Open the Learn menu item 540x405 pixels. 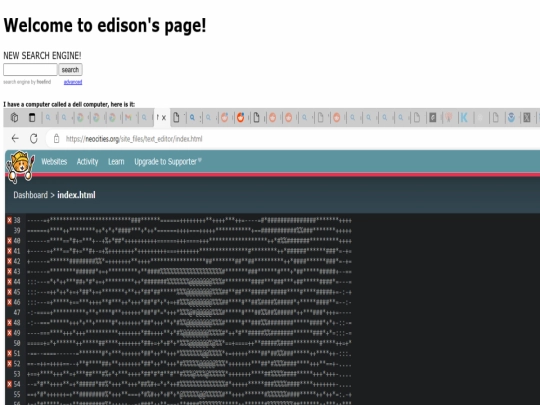tap(116, 162)
